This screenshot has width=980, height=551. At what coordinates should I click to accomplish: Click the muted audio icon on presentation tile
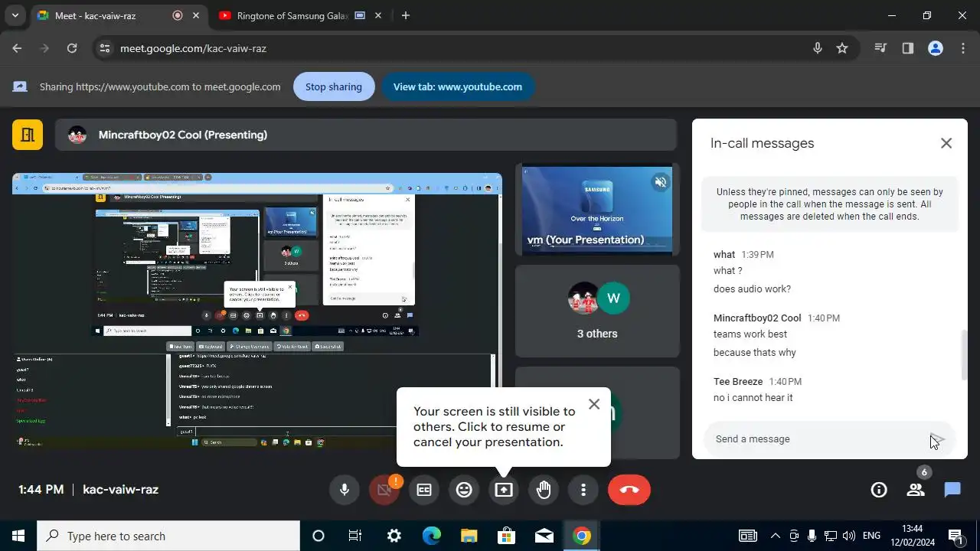click(x=660, y=182)
